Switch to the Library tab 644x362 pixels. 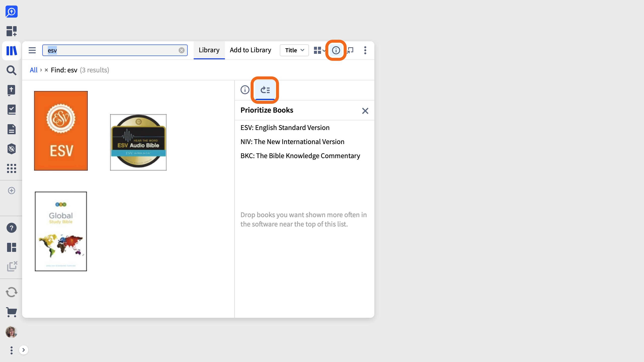click(x=209, y=50)
